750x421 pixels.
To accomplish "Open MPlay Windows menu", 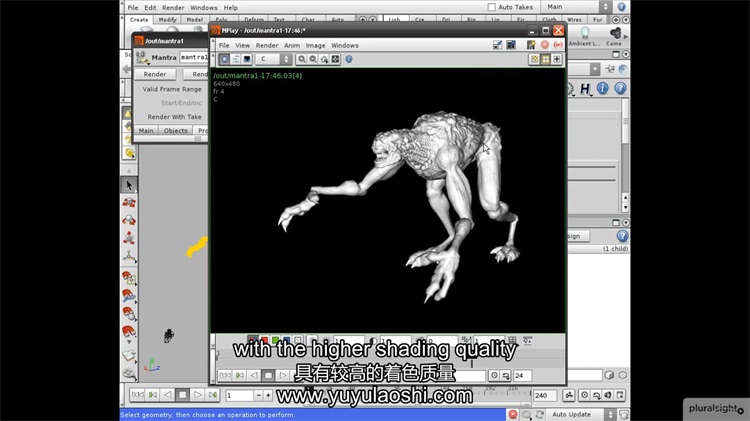I will pyautogui.click(x=345, y=45).
